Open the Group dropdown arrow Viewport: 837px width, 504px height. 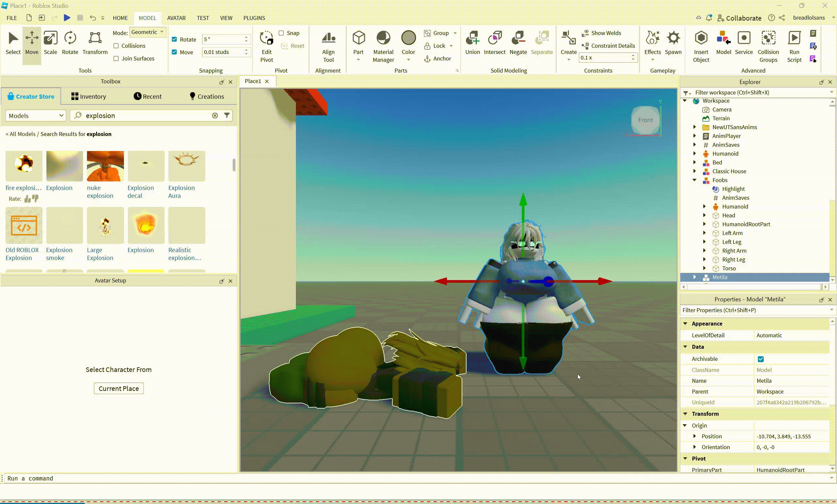click(x=455, y=33)
